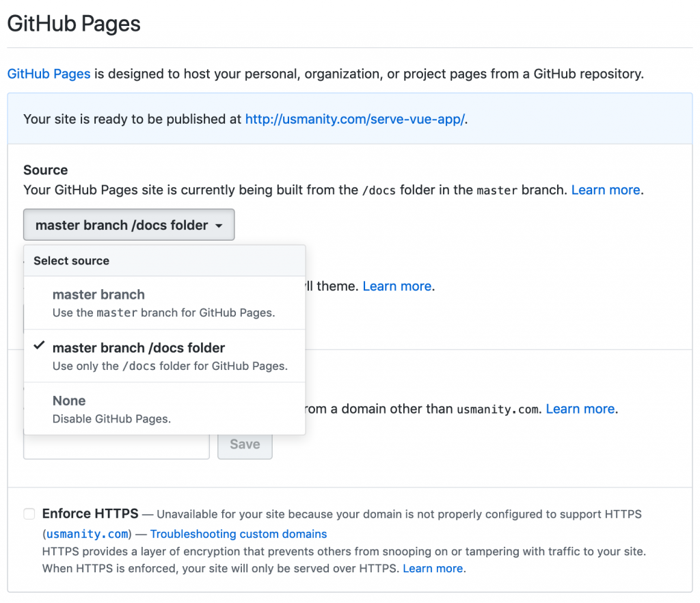Click Learn more next to theme text
Screen dimensions: 700x603
(397, 286)
